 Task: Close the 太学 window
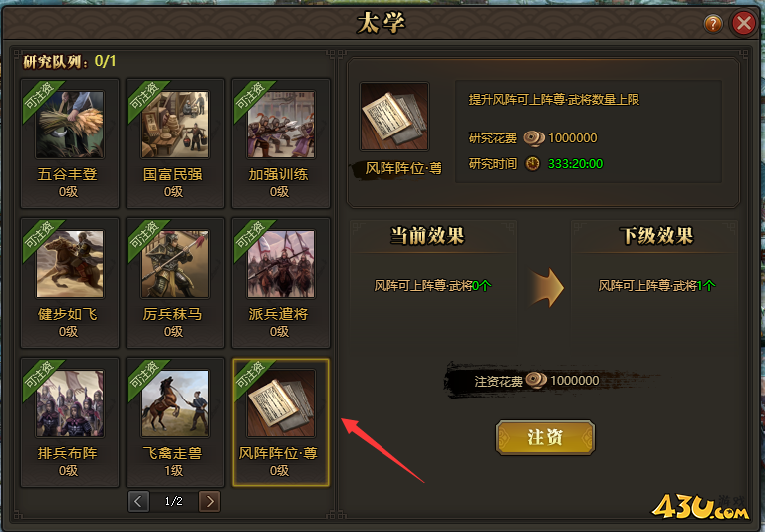(743, 23)
